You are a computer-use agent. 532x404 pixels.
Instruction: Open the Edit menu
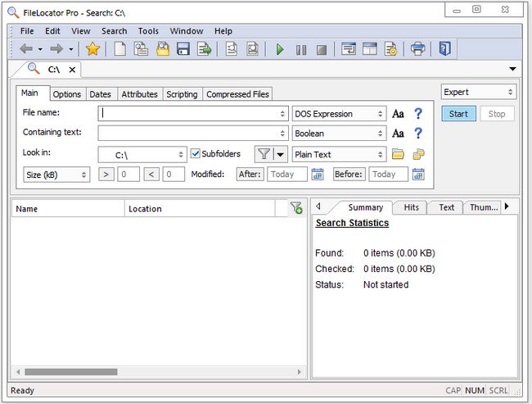tap(52, 31)
